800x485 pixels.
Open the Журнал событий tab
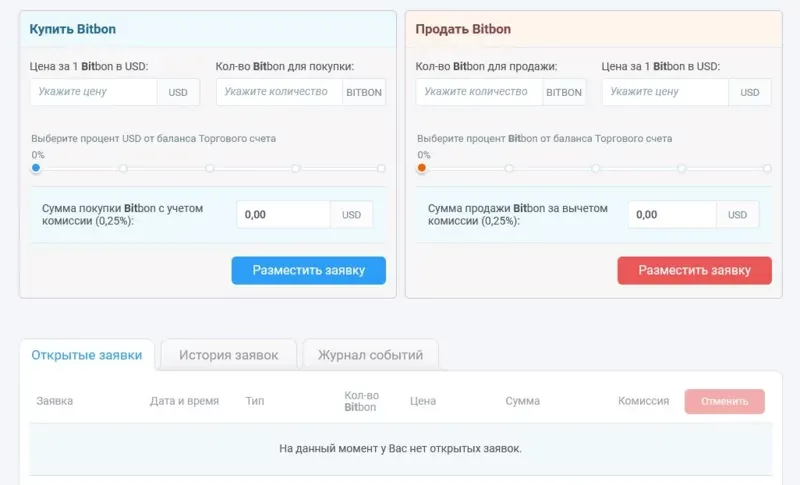click(370, 355)
